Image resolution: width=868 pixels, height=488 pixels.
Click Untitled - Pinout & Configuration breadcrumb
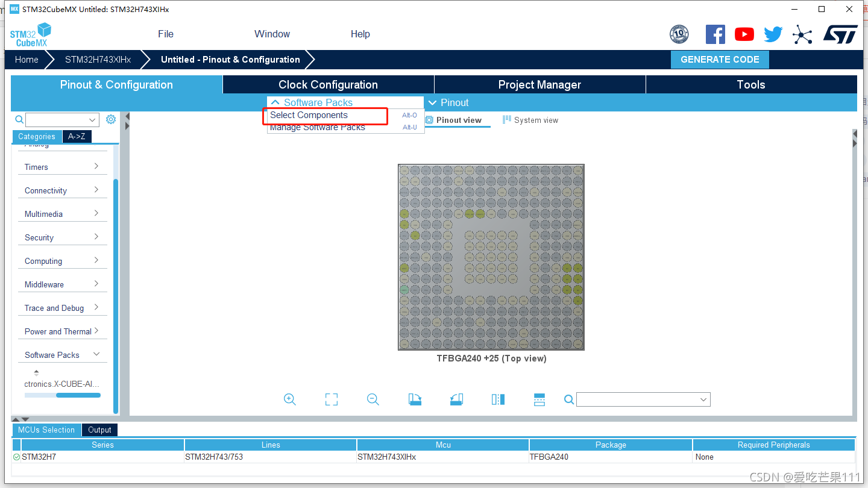pos(230,60)
